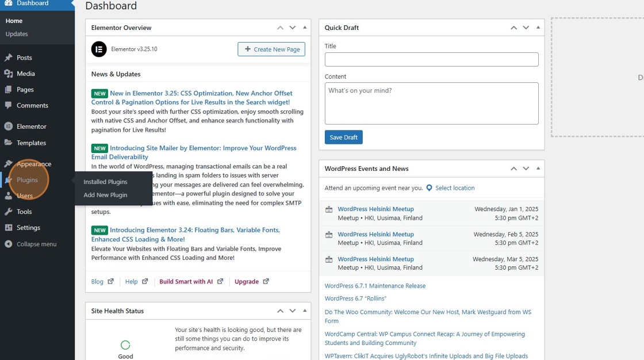The image size is (644, 360).
Task: Open WordCamp Central WP Campus Connect Recap link
Action: click(425, 339)
